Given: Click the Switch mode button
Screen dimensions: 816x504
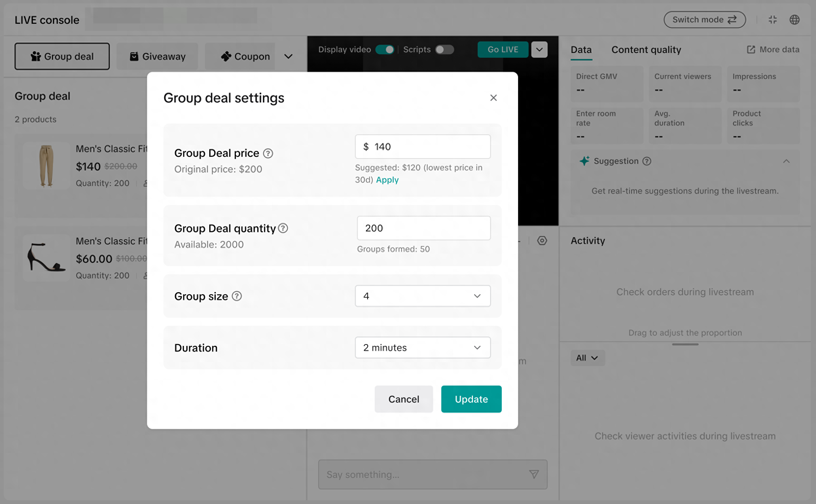Looking at the screenshot, I should (x=705, y=20).
